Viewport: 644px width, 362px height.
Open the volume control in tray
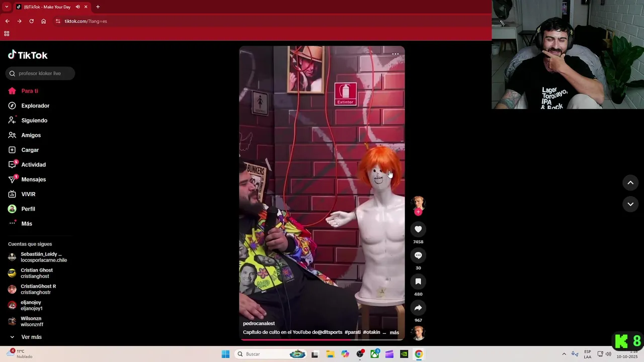pos(608,354)
